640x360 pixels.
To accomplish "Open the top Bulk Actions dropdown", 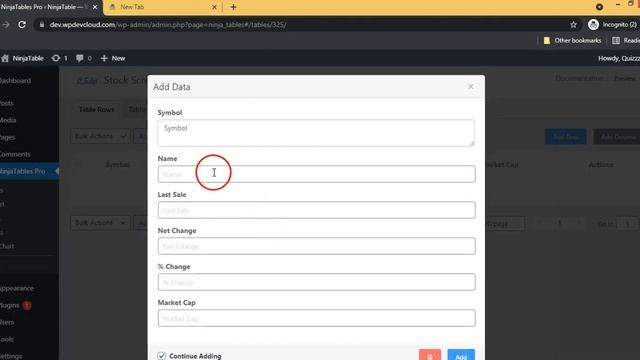I will (100, 136).
